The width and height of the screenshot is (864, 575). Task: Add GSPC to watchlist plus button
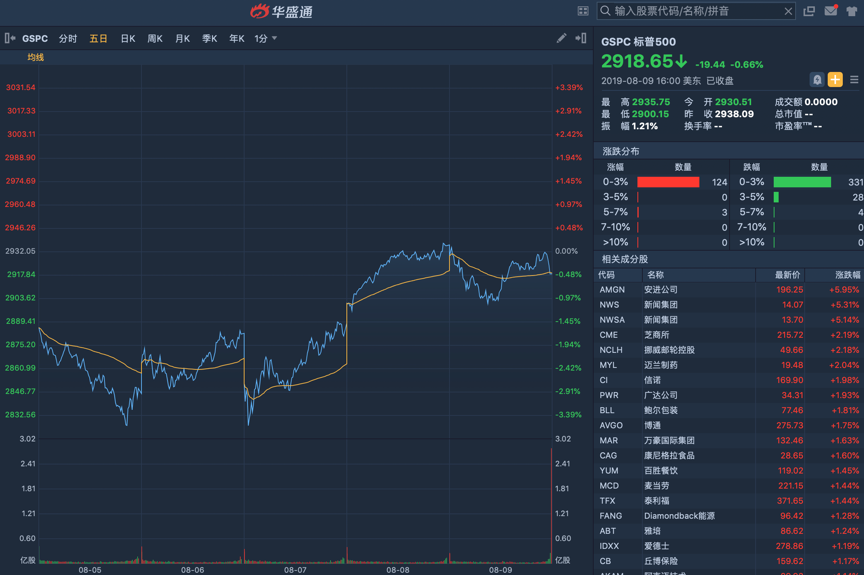pos(835,80)
